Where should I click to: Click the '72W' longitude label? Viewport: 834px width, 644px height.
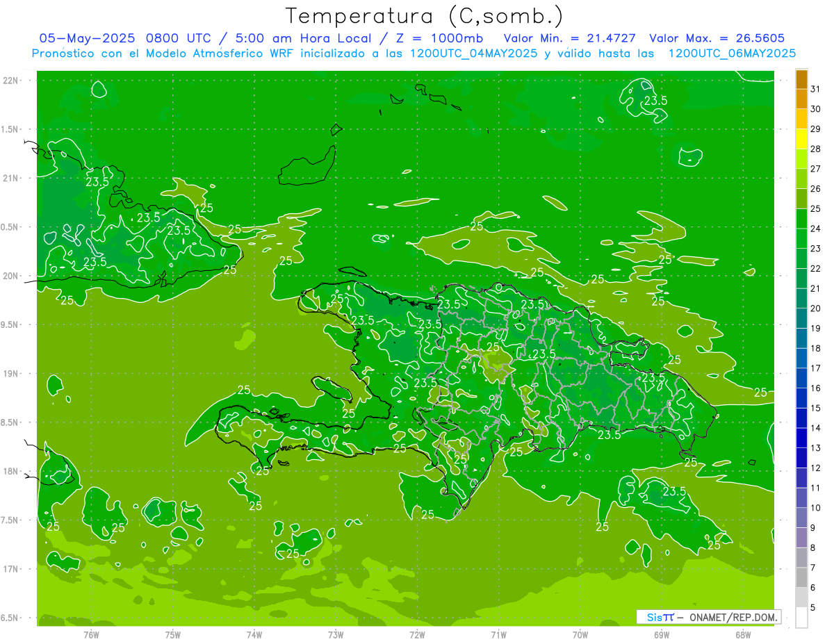pos(417,634)
